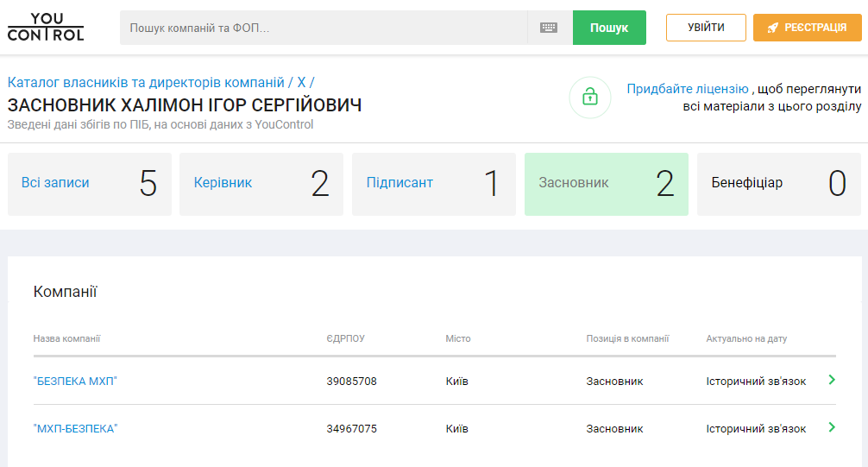Screen dimensions: 868x467
Task: Open the "БЕЗПЕКА МХП" company link
Action: [x=75, y=382]
